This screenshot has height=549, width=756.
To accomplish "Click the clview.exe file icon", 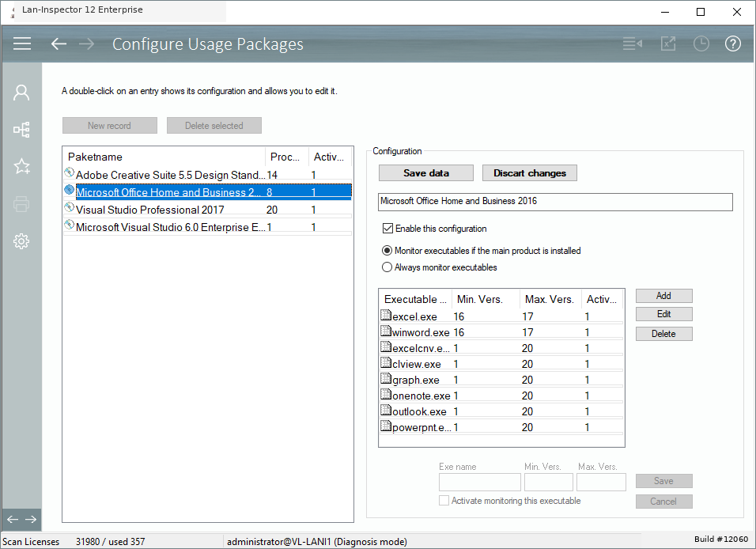I will (386, 362).
